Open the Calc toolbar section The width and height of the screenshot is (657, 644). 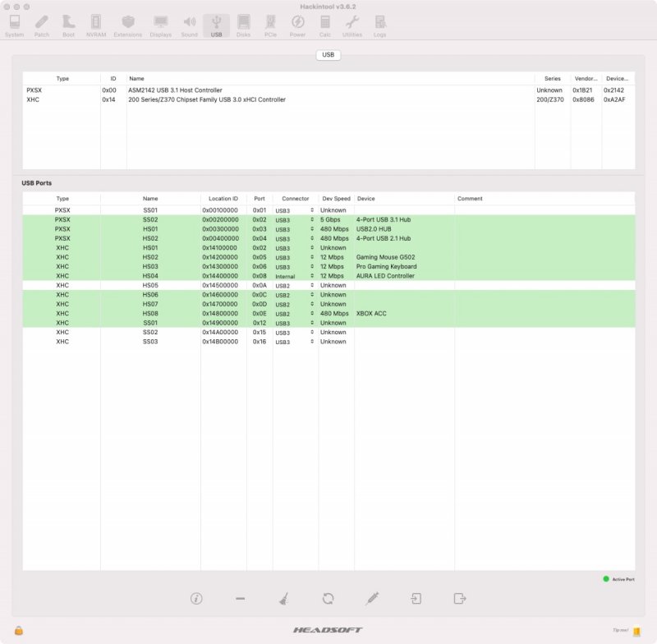[x=324, y=26]
